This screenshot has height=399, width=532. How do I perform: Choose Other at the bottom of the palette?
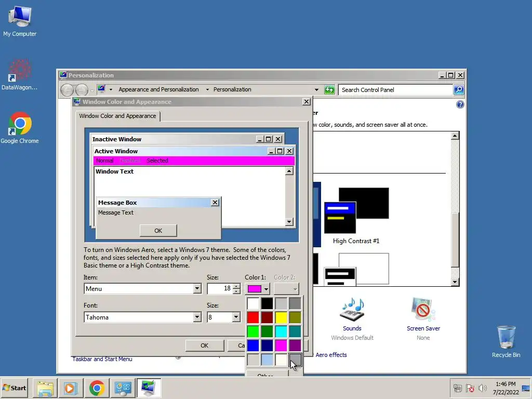point(267,374)
